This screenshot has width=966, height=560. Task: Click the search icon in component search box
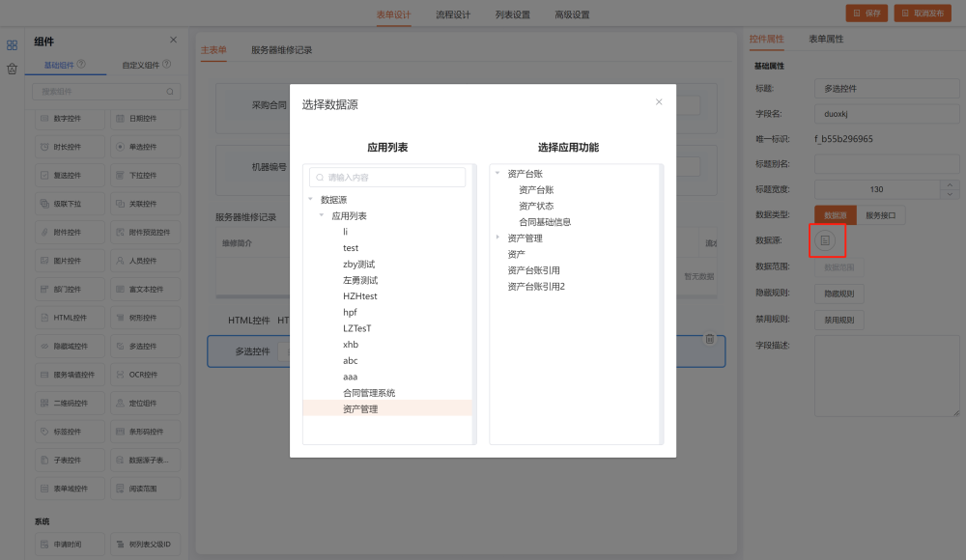pos(170,92)
